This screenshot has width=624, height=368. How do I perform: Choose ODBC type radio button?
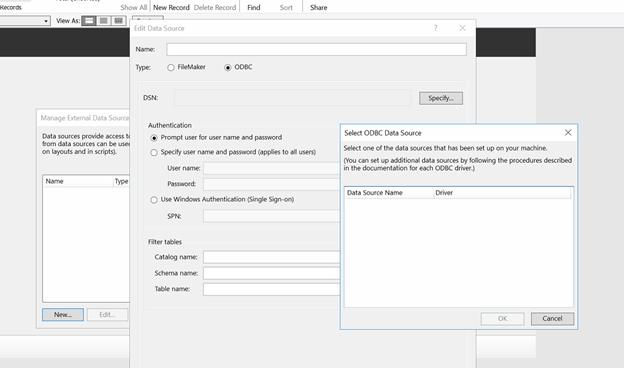[228, 68]
